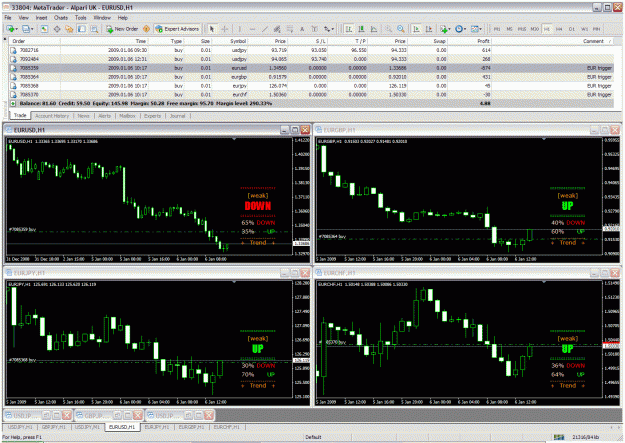
Task: Open the Indicators list icon
Action: tap(444, 29)
